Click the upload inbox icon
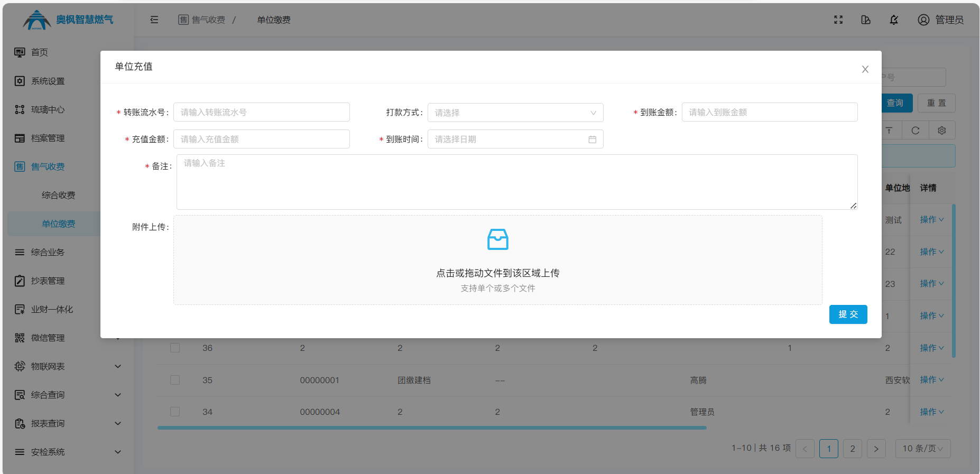980x474 pixels. pyautogui.click(x=498, y=239)
